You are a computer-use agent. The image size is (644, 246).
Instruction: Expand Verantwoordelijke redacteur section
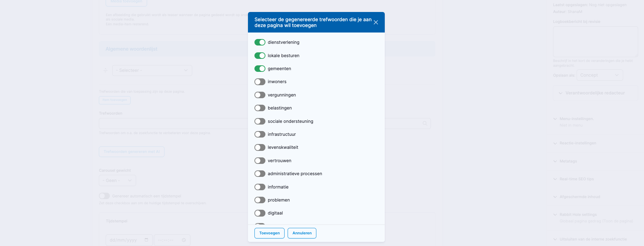[595, 93]
